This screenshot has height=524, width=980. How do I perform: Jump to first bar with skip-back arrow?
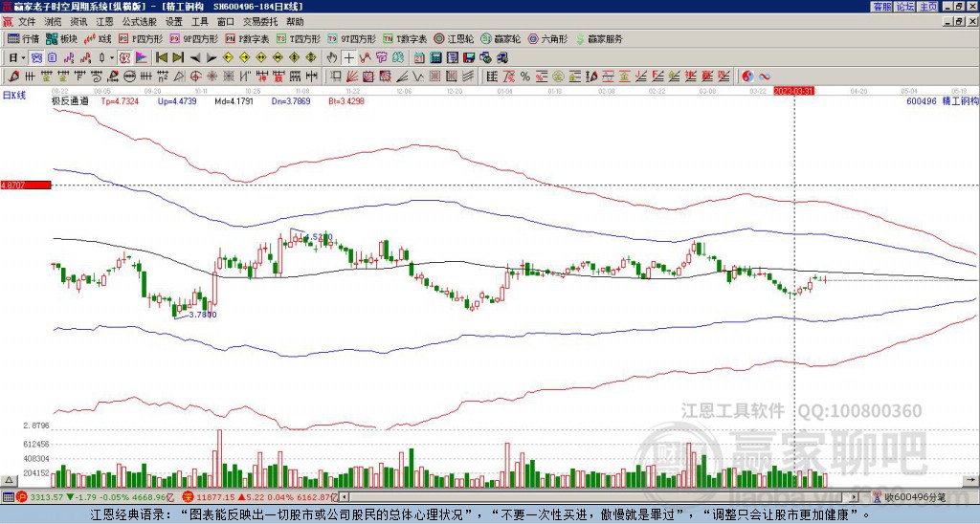pyautogui.click(x=161, y=57)
